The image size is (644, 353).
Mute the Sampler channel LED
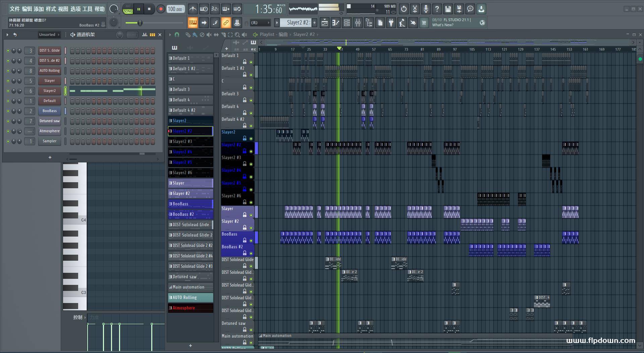point(8,141)
